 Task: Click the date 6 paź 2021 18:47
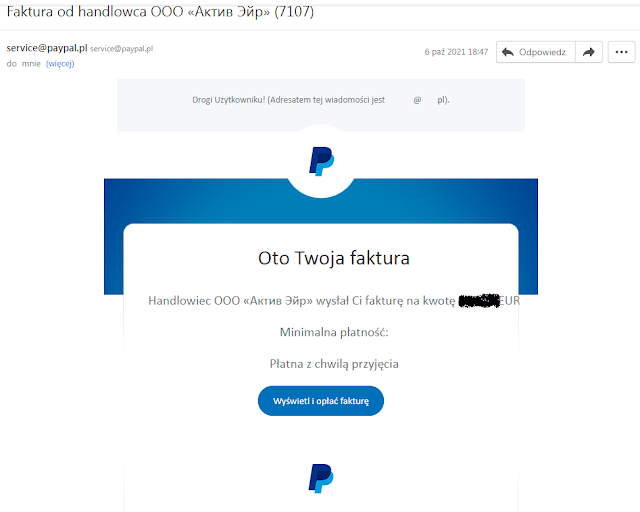[x=456, y=52]
